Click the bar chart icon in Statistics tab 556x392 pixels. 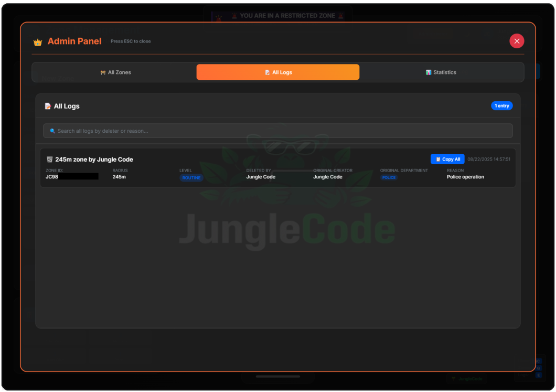pyautogui.click(x=429, y=72)
